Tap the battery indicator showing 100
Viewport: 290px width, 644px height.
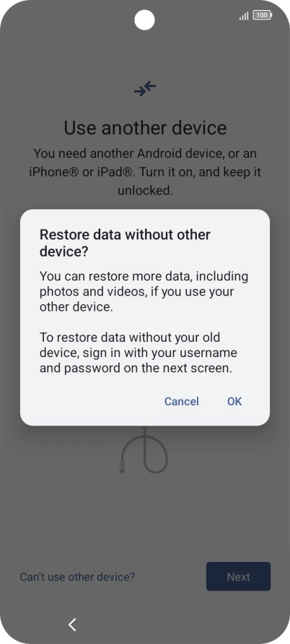click(263, 16)
